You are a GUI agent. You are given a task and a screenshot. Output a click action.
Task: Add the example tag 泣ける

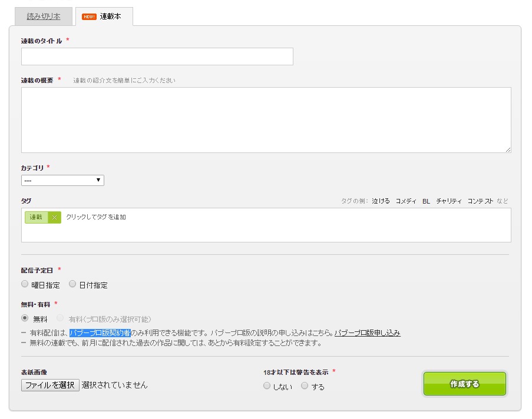pyautogui.click(x=381, y=201)
